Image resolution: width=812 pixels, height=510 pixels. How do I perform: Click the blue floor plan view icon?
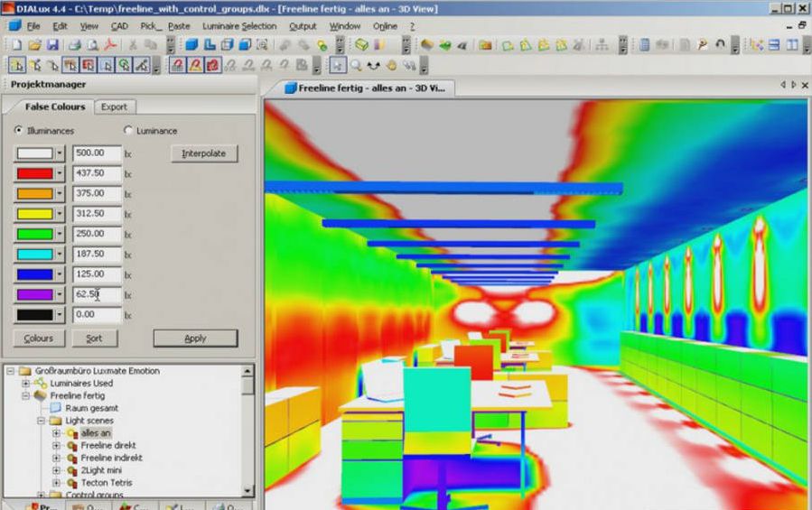pyautogui.click(x=208, y=44)
